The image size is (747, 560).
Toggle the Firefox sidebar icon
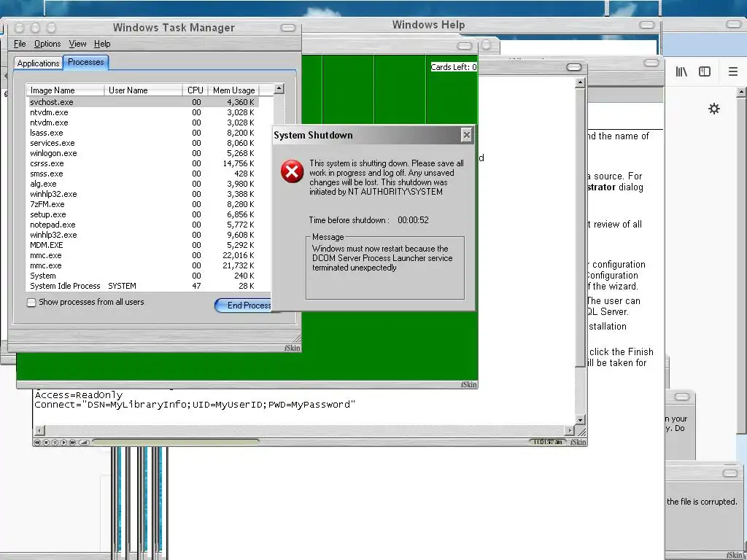(704, 71)
